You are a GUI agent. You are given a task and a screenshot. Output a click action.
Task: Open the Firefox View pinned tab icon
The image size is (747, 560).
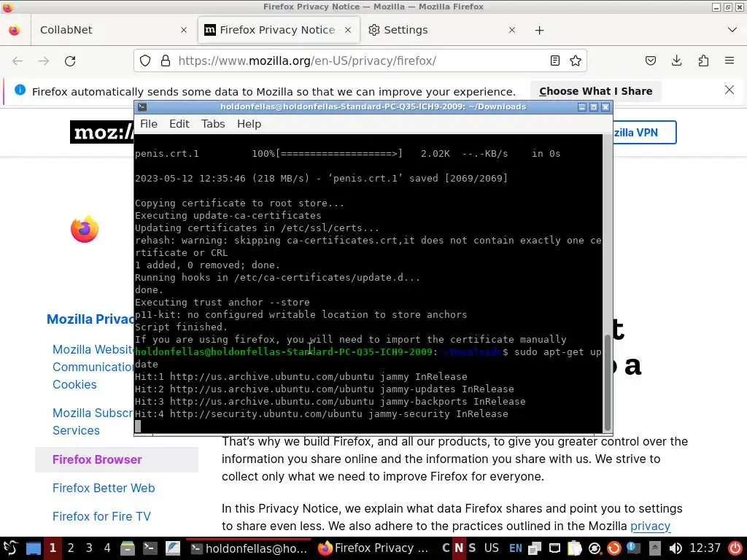pos(15,30)
